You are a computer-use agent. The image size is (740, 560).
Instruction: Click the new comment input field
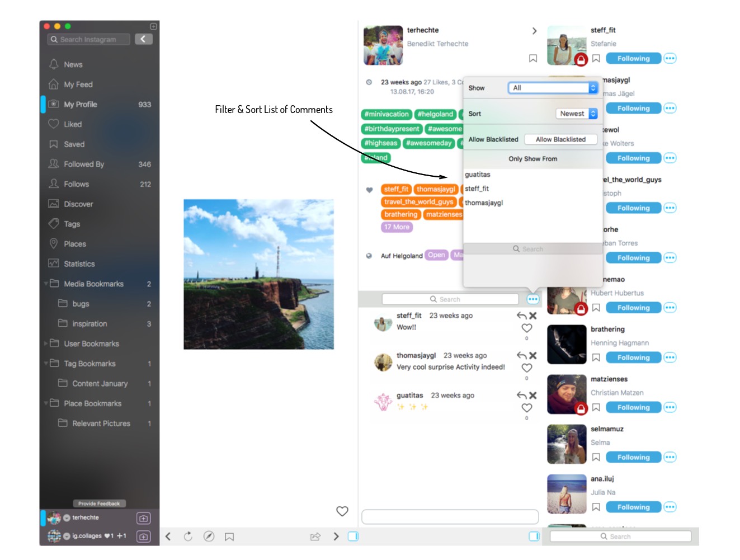click(450, 517)
